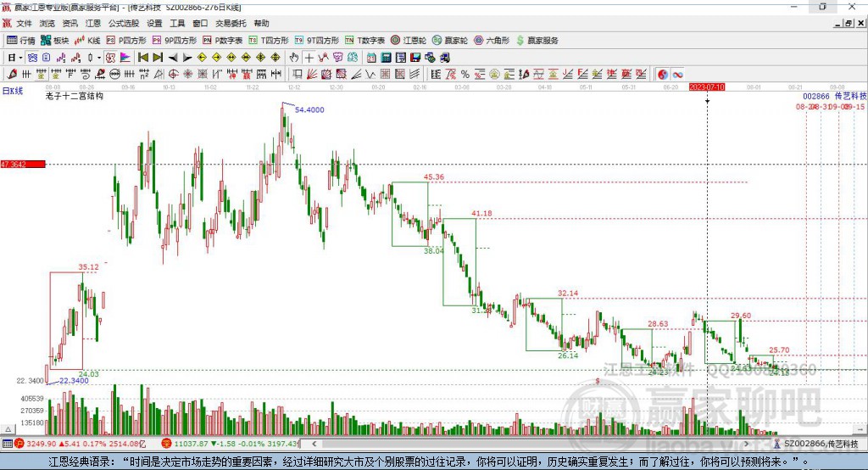Open the 公式选股 menu
This screenshot has width=868, height=470.
click(x=124, y=23)
